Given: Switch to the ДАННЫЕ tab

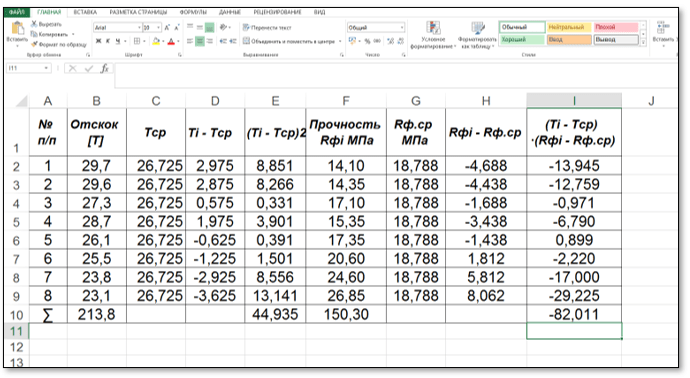Looking at the screenshot, I should click(x=230, y=12).
